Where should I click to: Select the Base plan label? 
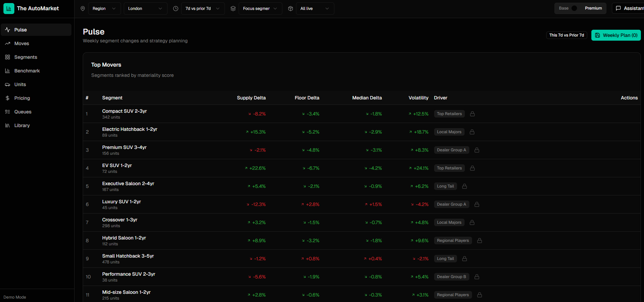click(564, 8)
